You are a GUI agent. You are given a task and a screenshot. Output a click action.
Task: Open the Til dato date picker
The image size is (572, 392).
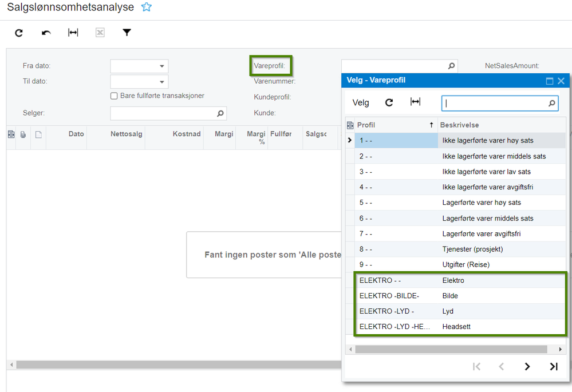point(161,82)
